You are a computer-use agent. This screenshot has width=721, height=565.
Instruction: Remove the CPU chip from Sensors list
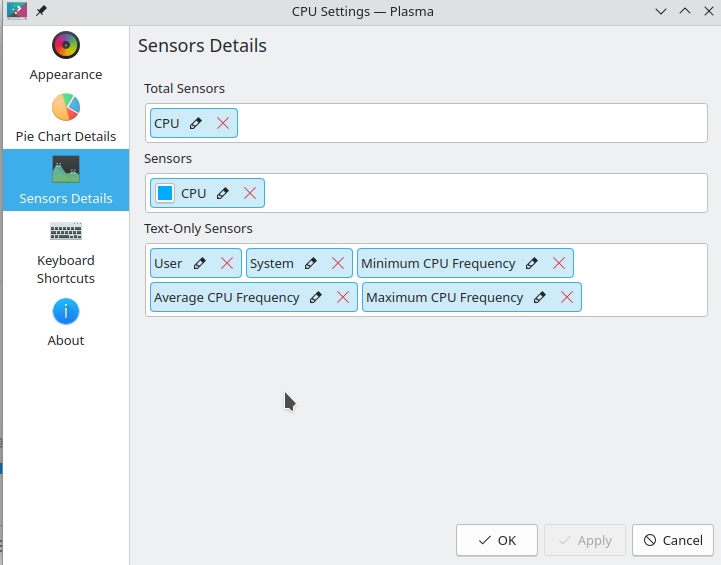coord(250,193)
